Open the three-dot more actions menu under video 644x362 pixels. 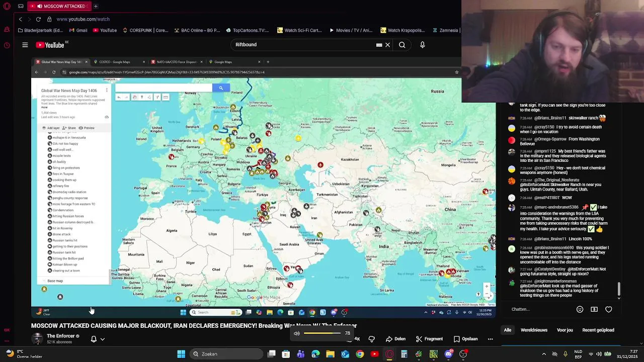(x=490, y=339)
